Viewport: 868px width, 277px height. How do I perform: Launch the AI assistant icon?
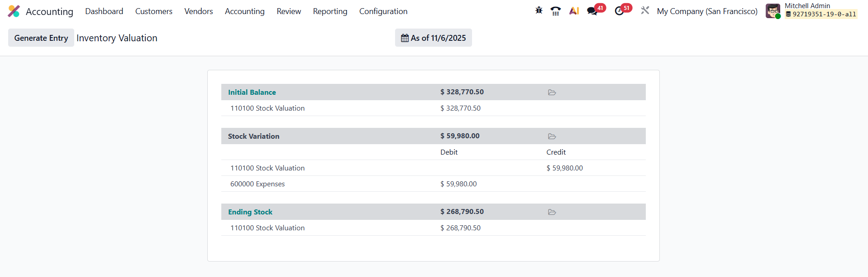(x=574, y=11)
